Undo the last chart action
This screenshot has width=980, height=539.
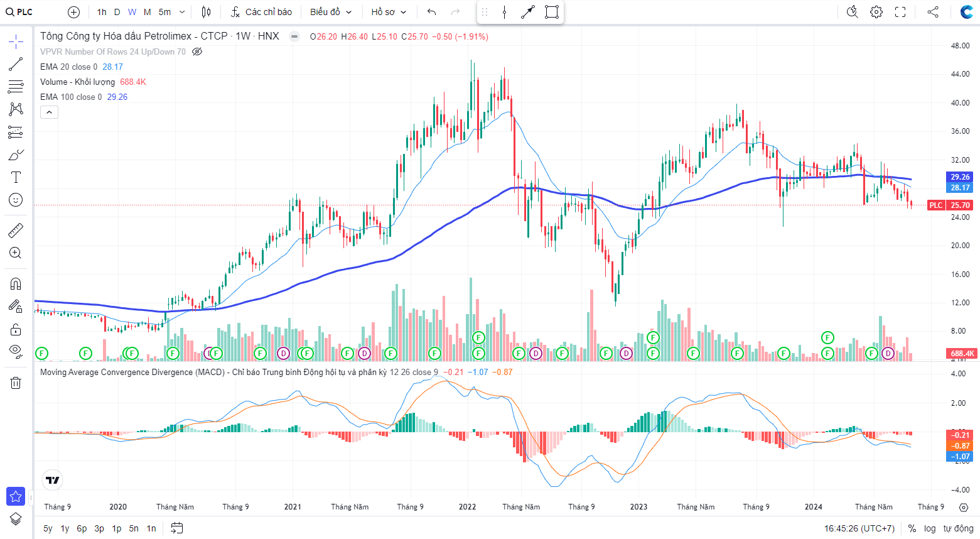click(x=431, y=12)
